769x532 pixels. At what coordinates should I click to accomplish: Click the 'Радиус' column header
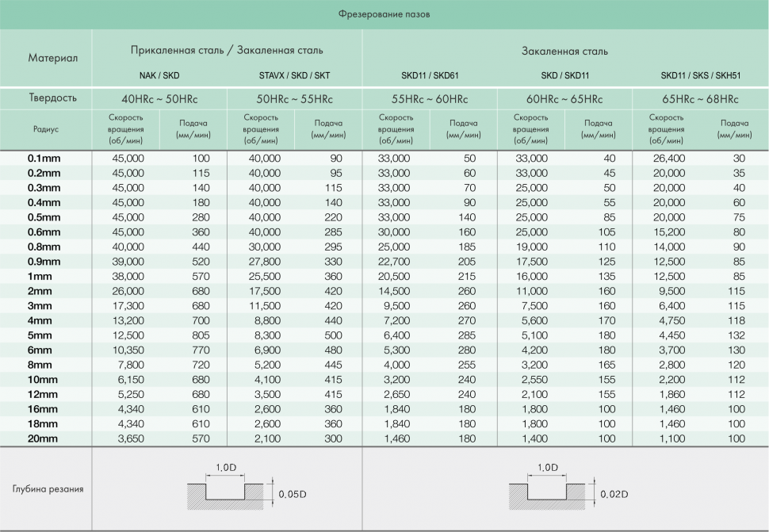pyautogui.click(x=46, y=128)
